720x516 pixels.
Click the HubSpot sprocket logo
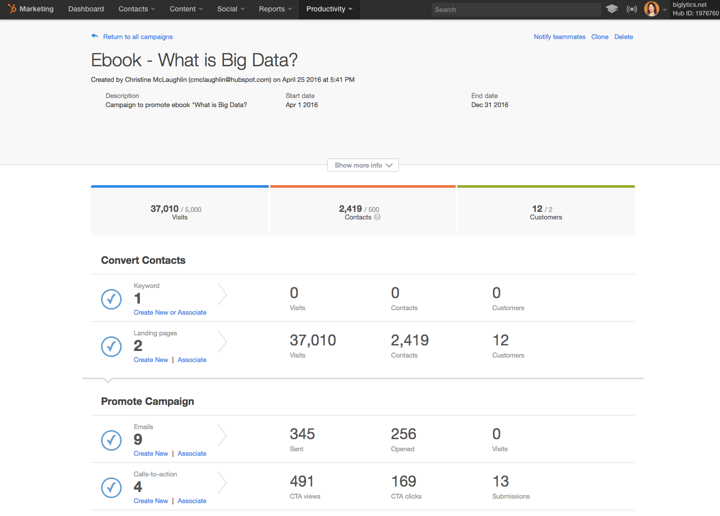tap(12, 9)
